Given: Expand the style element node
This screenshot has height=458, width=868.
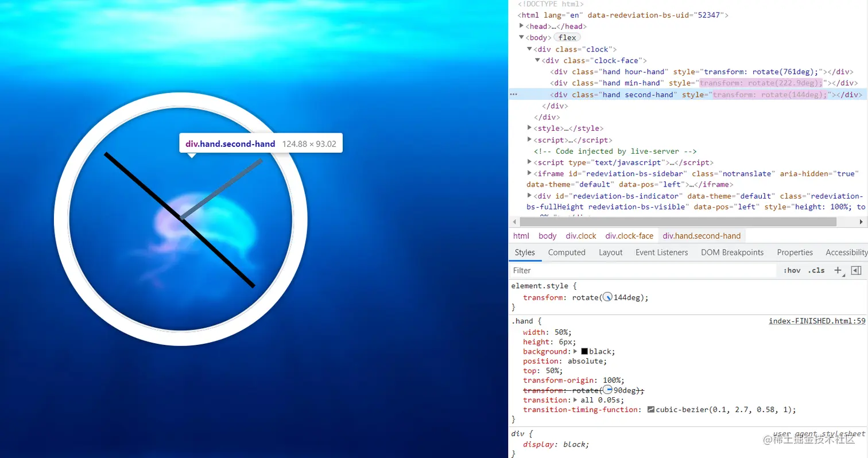Looking at the screenshot, I should (529, 128).
